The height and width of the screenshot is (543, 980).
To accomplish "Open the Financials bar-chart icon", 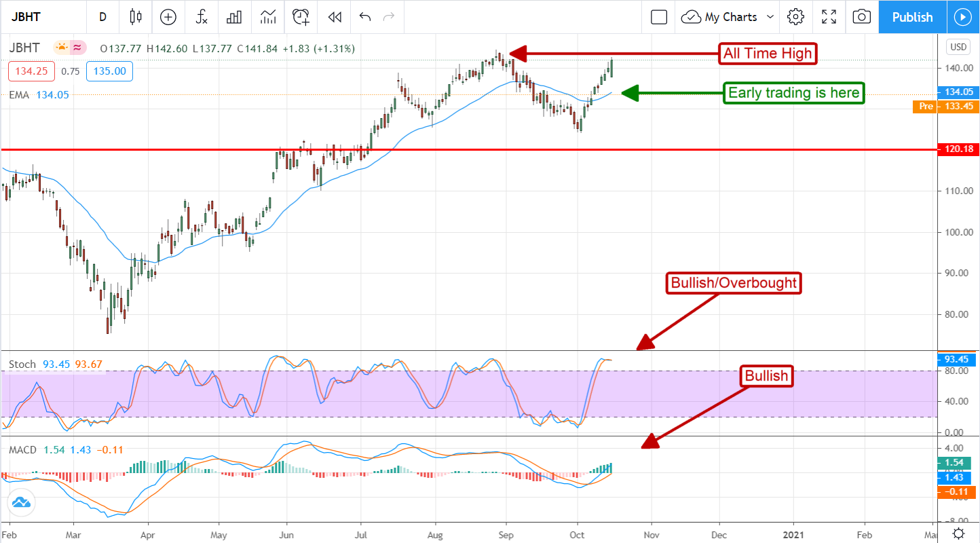I will tap(234, 17).
